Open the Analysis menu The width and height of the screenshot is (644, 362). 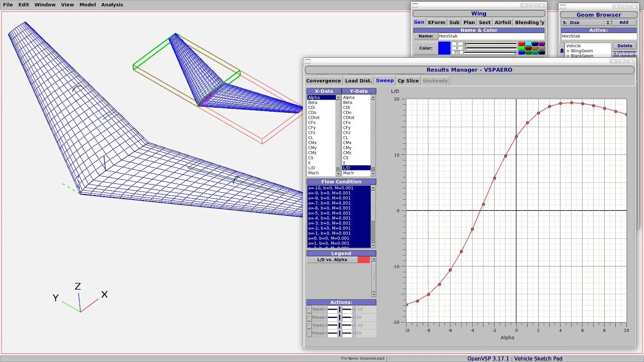click(112, 5)
